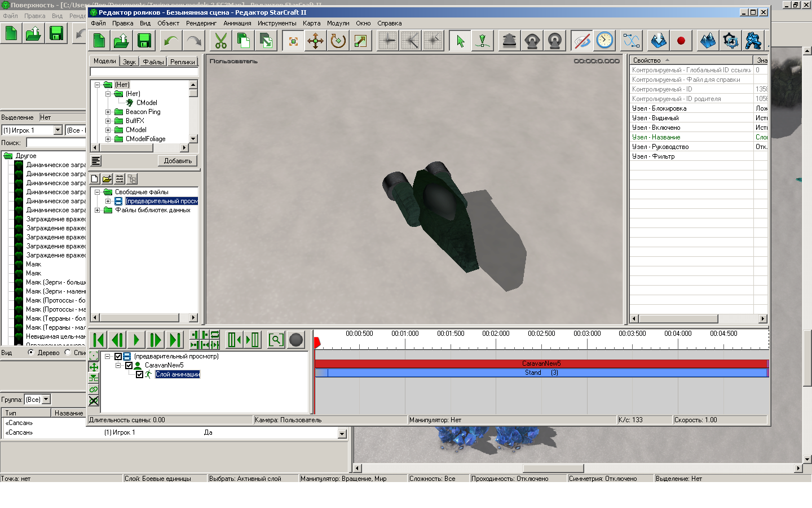Click the crossed-out eye visibility icon
This screenshot has height=508, width=812.
[x=581, y=41]
